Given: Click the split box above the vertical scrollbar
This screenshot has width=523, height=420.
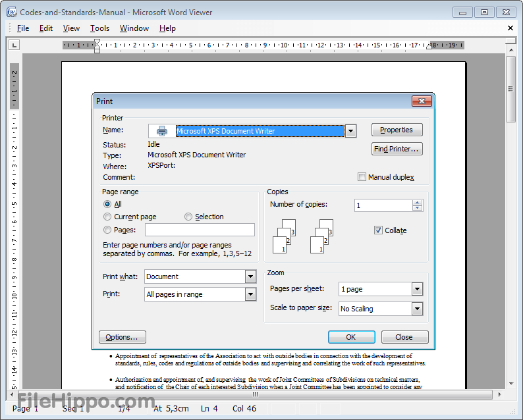Looking at the screenshot, I should (511, 41).
